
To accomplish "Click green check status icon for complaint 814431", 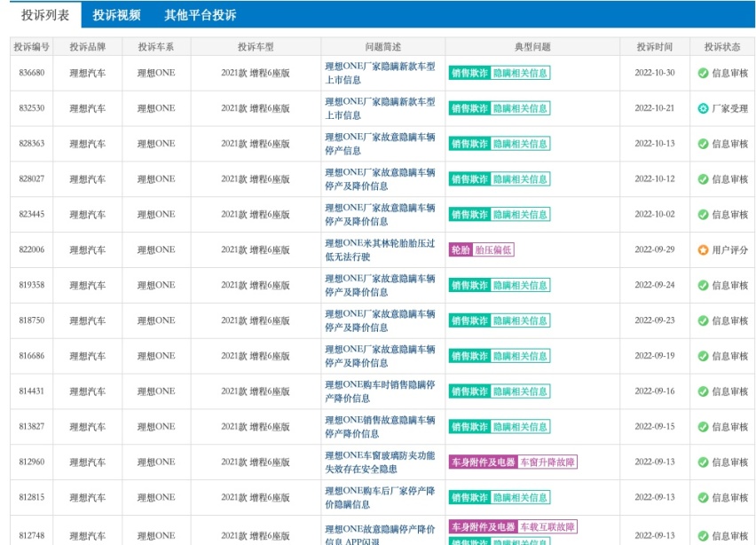I will (x=703, y=391).
